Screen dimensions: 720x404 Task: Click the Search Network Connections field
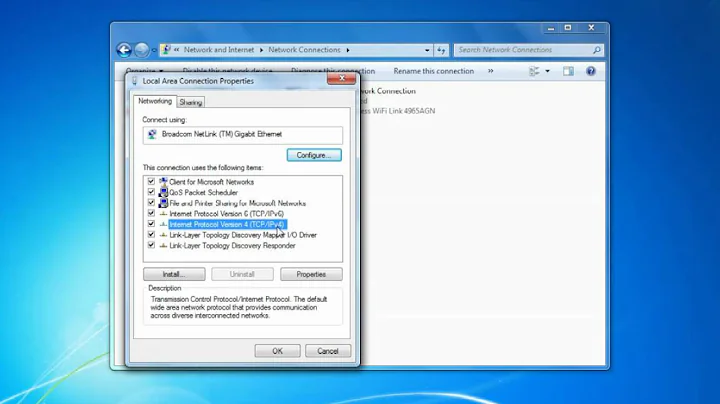point(524,50)
